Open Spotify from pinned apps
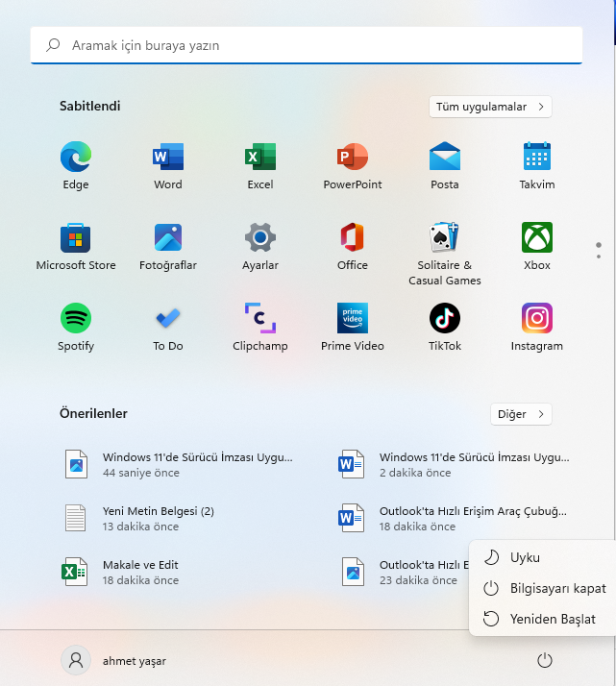This screenshot has height=686, width=616. coord(76,327)
